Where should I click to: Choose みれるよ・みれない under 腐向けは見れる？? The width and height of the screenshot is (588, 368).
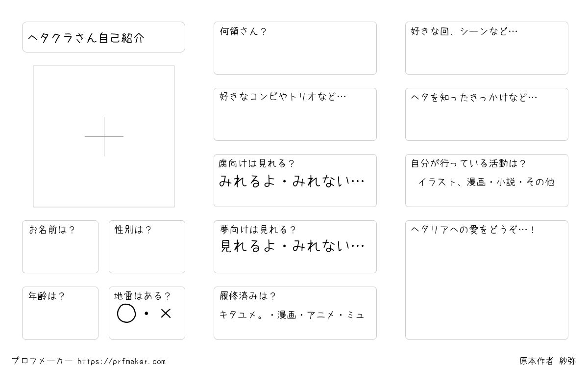pyautogui.click(x=292, y=182)
